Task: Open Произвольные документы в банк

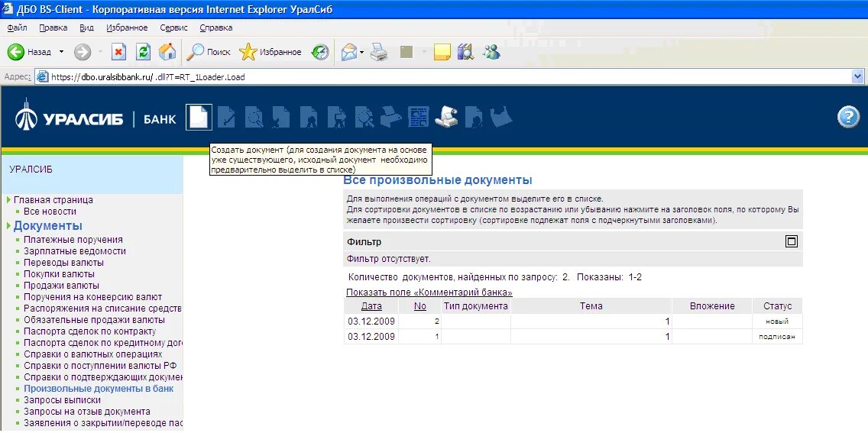Action: [x=99, y=388]
